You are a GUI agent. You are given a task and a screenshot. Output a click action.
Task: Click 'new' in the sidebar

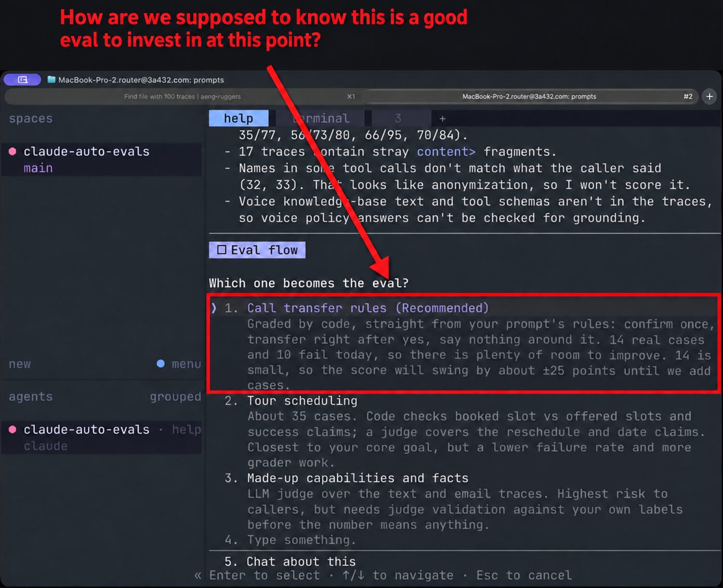point(20,364)
